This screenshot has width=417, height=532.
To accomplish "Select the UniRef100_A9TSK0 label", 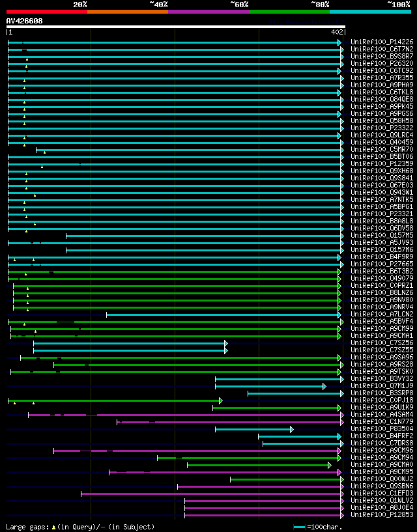I will tap(382, 372).
